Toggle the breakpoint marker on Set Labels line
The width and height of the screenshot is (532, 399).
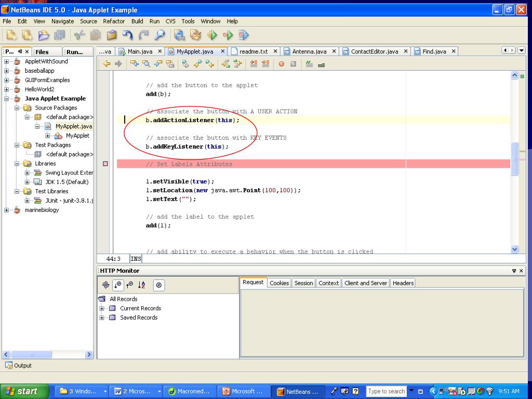pos(105,164)
